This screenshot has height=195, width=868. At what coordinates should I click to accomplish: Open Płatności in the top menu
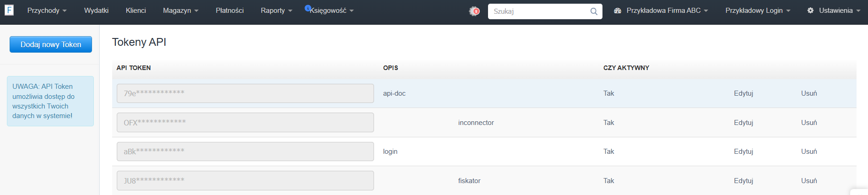pyautogui.click(x=230, y=11)
